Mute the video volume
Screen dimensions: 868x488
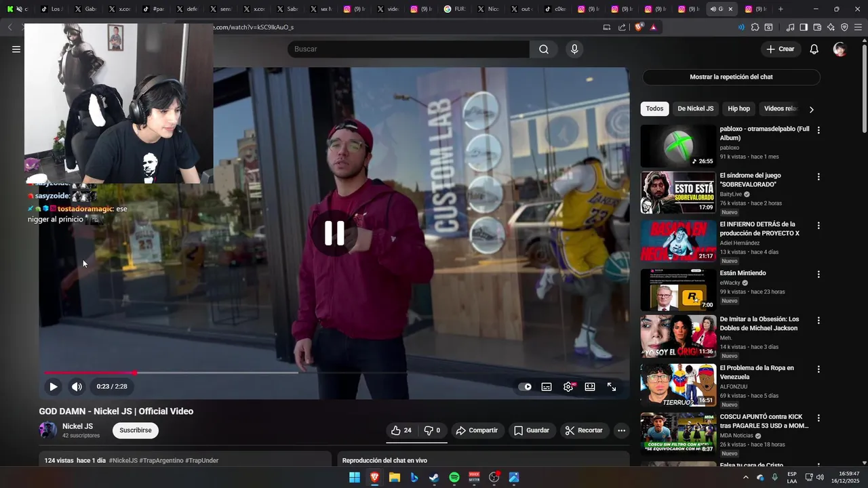(77, 386)
